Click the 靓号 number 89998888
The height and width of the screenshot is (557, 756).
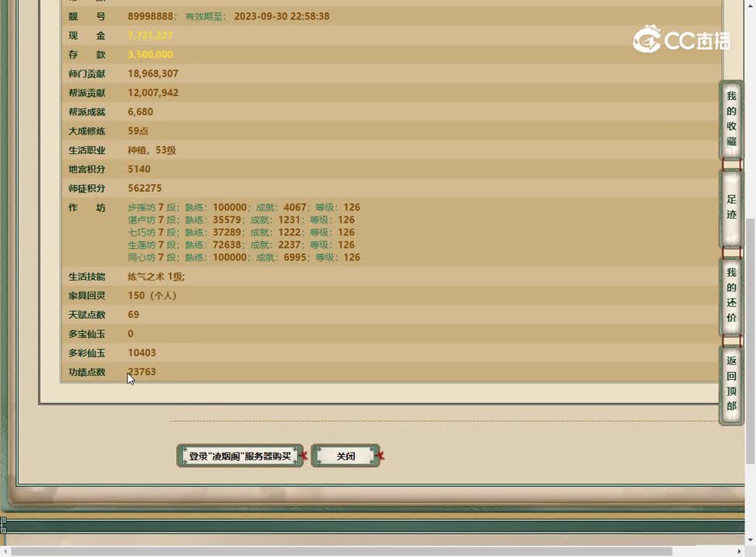coord(151,16)
